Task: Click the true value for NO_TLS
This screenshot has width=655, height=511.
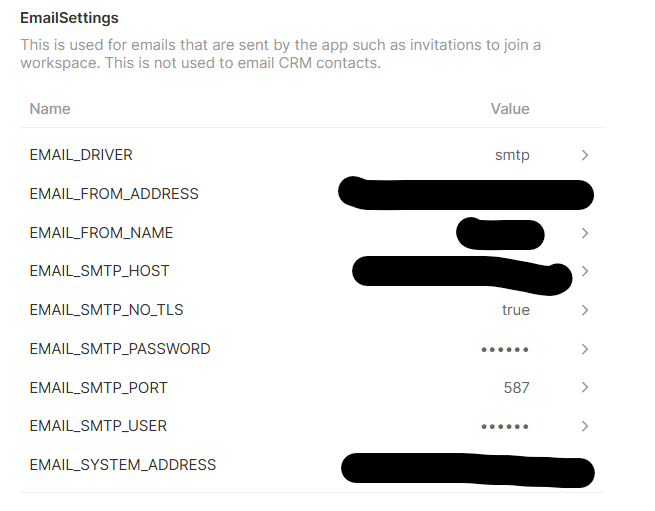Action: coord(515,310)
